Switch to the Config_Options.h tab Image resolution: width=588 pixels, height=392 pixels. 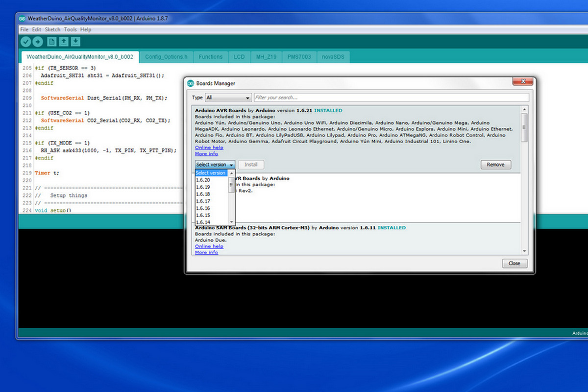click(166, 57)
